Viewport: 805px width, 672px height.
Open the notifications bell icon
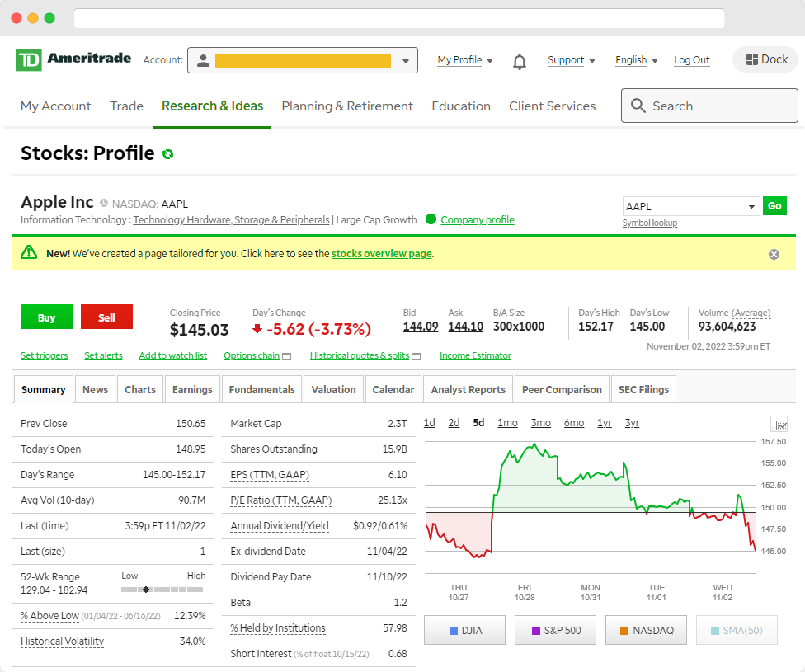(x=520, y=61)
